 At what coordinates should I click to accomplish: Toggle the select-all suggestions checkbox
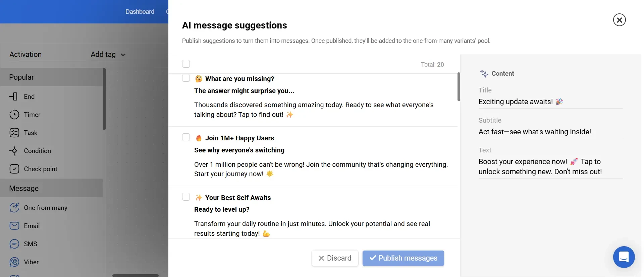tap(186, 64)
